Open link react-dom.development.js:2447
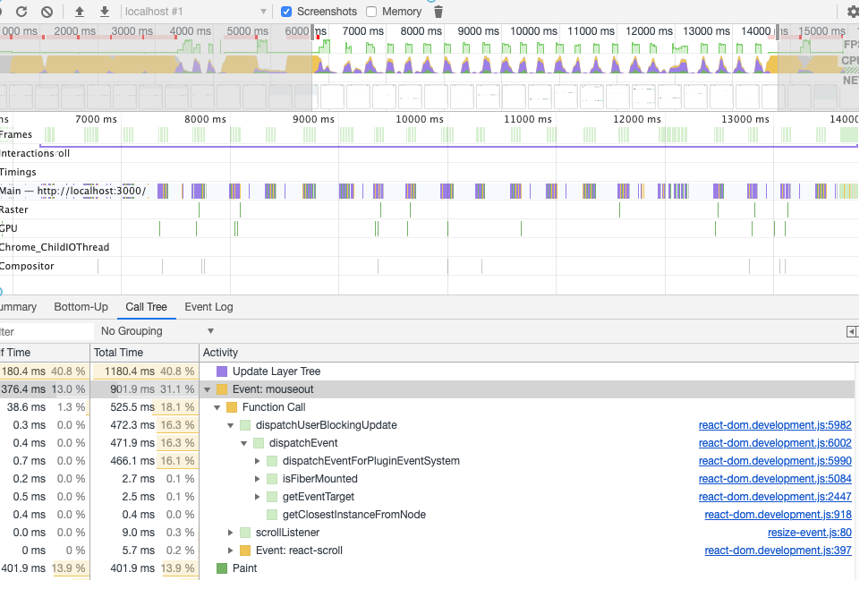The width and height of the screenshot is (868, 589). 775,497
